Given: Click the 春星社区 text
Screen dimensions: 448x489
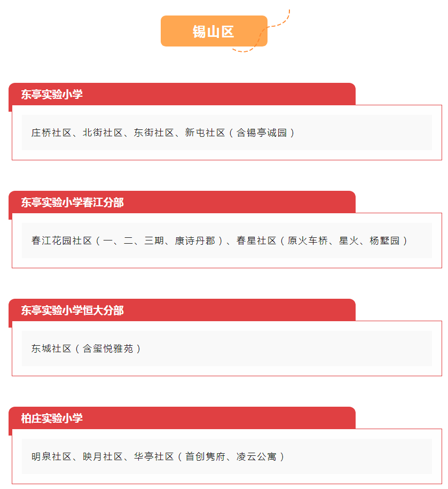Looking at the screenshot, I should [x=256, y=240].
